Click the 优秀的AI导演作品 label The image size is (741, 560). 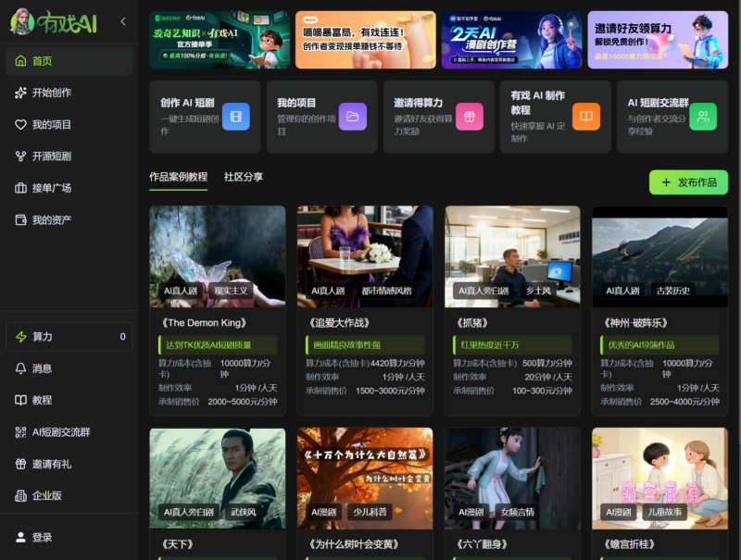660,345
